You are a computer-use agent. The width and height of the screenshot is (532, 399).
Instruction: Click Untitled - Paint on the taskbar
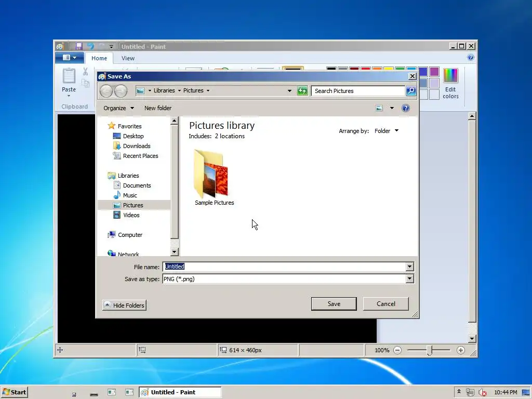180,392
